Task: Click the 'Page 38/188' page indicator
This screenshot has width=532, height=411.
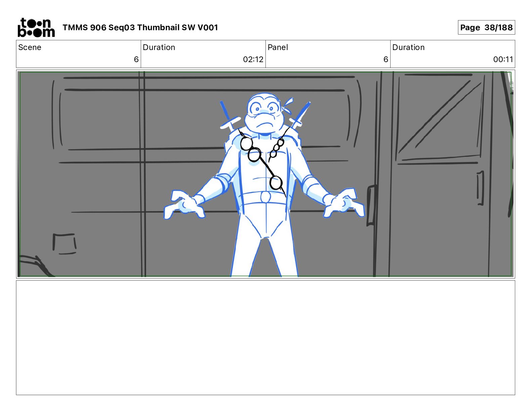Action: pos(486,28)
